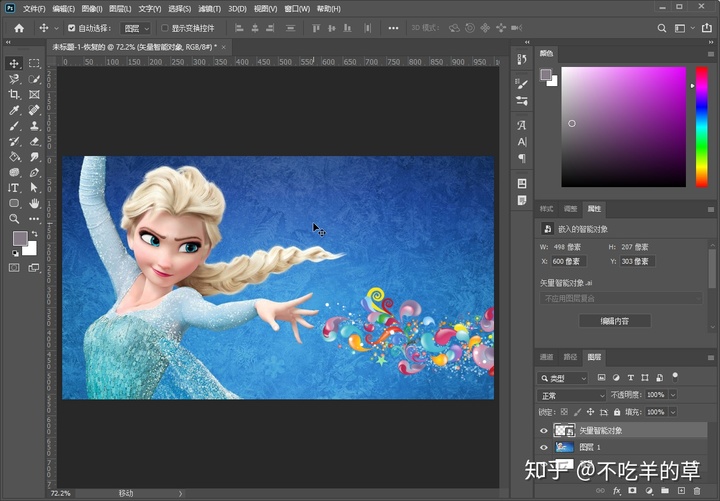Open the Layers panel flyout menu

point(711,357)
